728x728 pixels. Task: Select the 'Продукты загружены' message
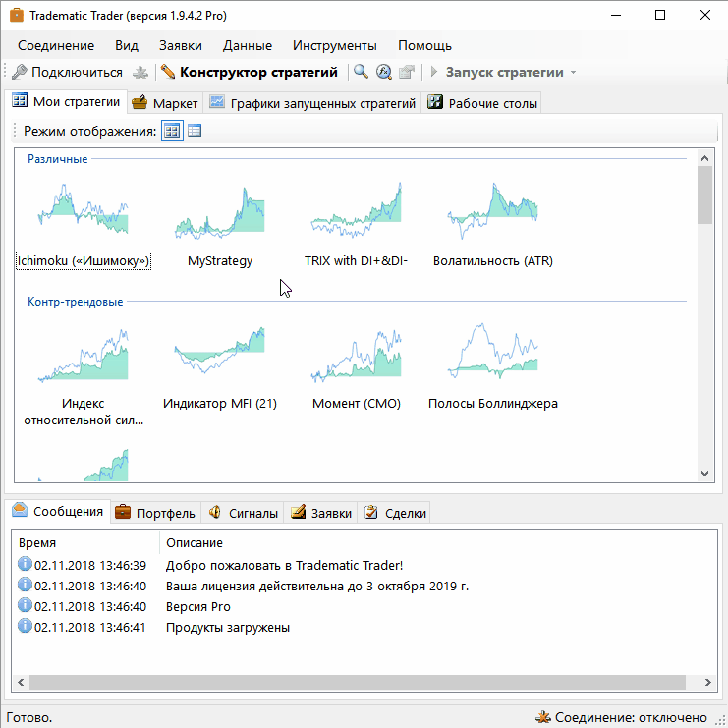pyautogui.click(x=228, y=627)
